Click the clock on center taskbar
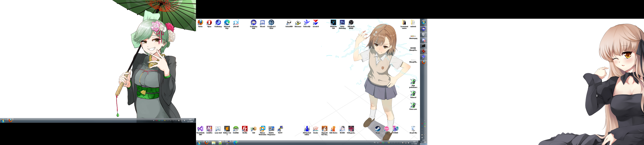Viewport: 644px width, 145px height. [x=414, y=143]
